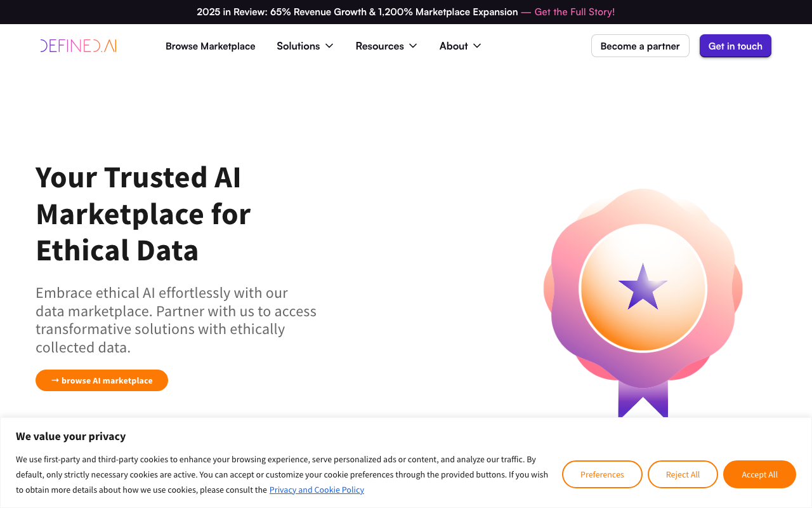Select Browse Marketplace in the navigation

coord(210,46)
